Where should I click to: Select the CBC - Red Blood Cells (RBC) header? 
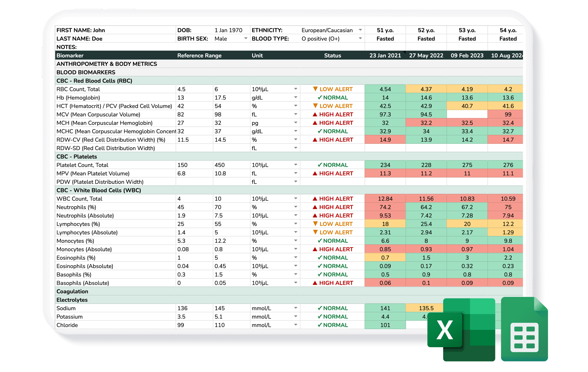click(x=289, y=81)
